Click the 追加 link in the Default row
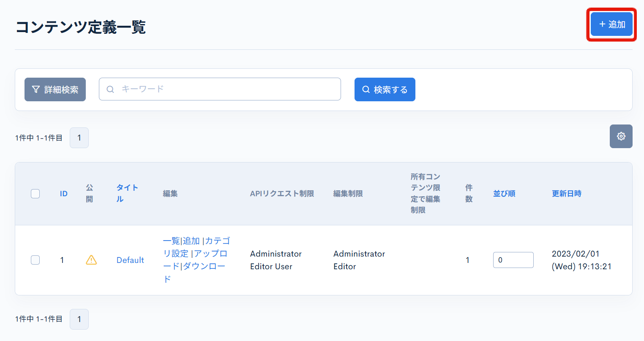This screenshot has width=644, height=341. 191,241
